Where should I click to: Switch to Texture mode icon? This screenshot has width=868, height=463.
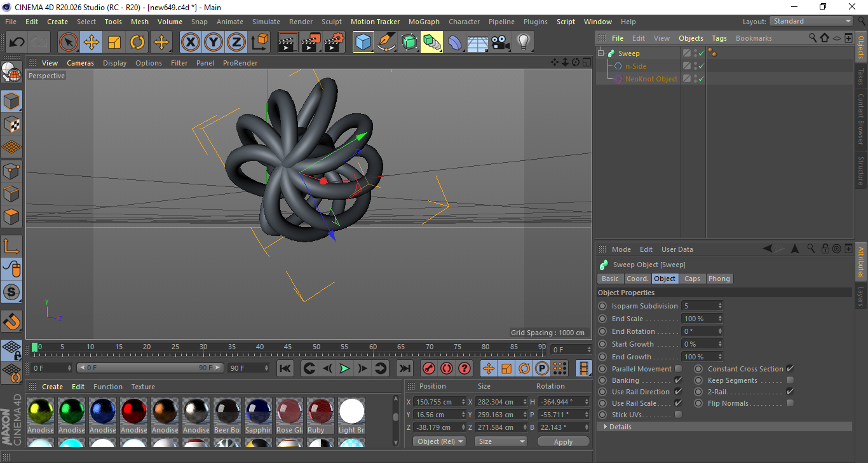(x=11, y=124)
